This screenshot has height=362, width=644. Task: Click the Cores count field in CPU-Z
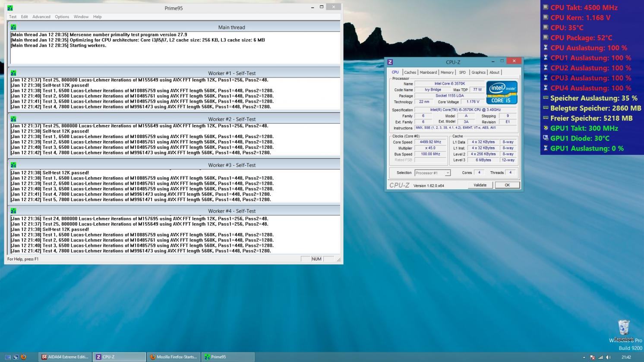pos(479,173)
